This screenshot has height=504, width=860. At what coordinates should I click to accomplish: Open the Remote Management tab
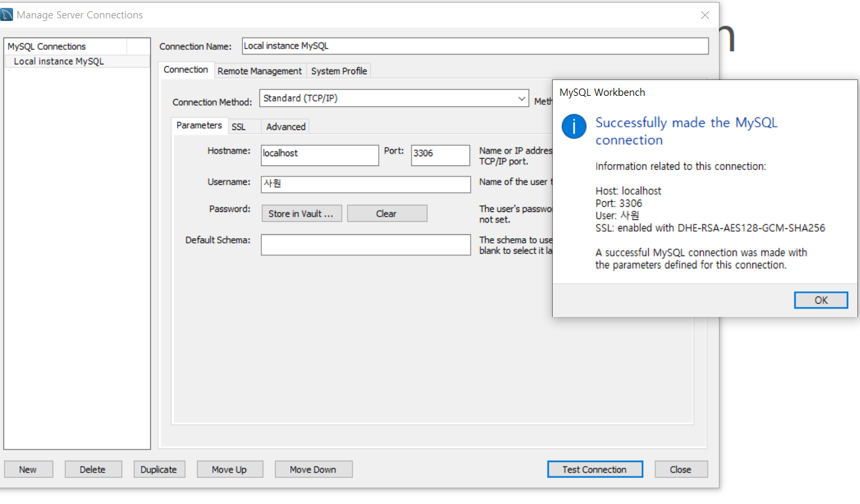pos(260,71)
